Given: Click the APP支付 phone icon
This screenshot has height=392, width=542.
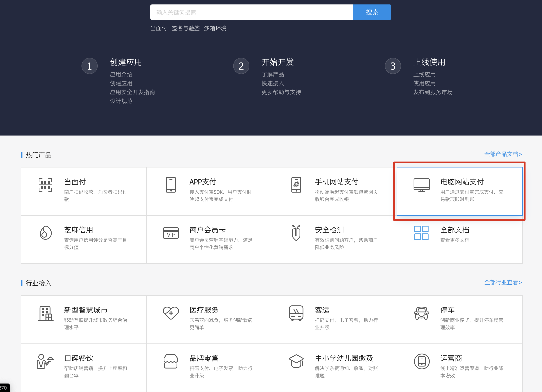Looking at the screenshot, I should coord(171,185).
